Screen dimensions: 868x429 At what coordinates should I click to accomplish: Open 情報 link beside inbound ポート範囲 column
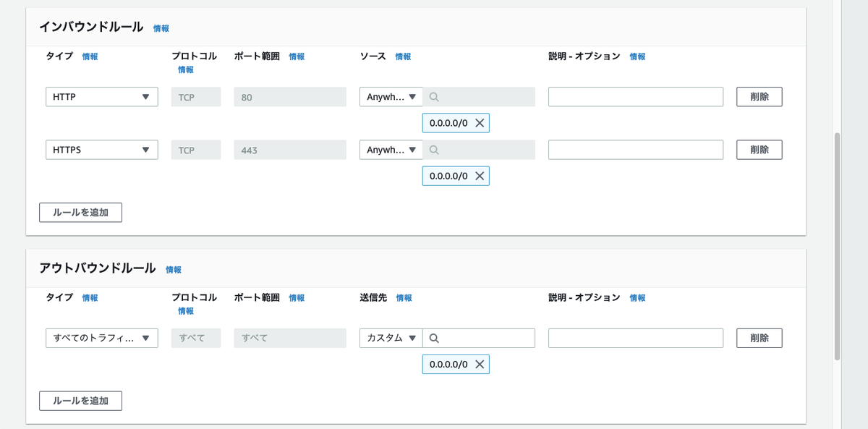click(x=297, y=56)
